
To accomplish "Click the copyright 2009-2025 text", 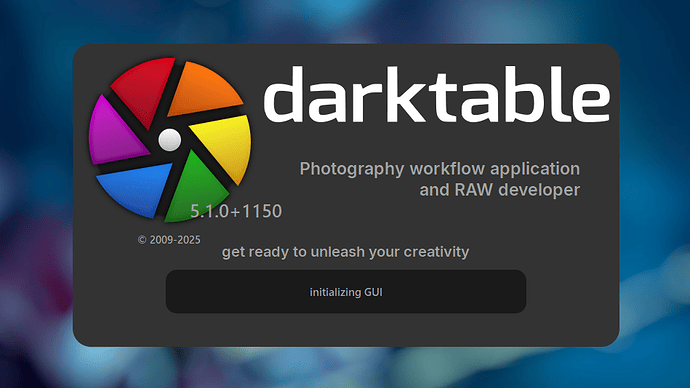I will tap(169, 240).
